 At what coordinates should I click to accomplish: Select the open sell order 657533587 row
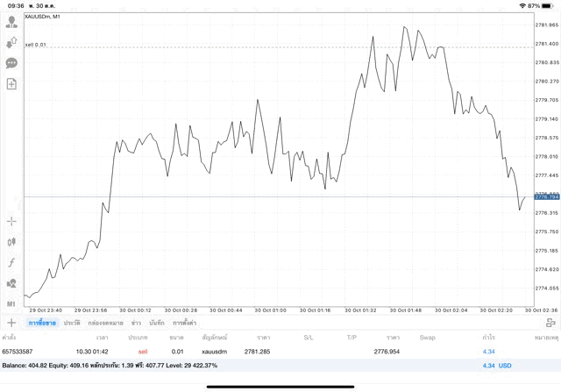(263, 351)
